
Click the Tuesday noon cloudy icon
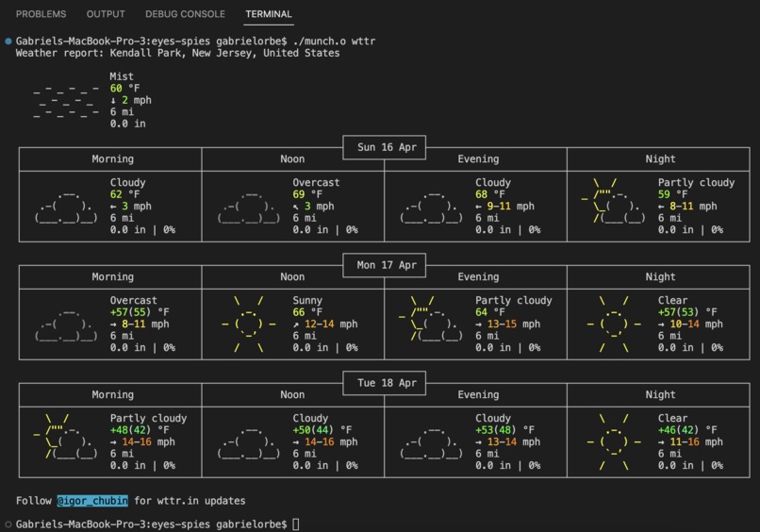tap(249, 442)
